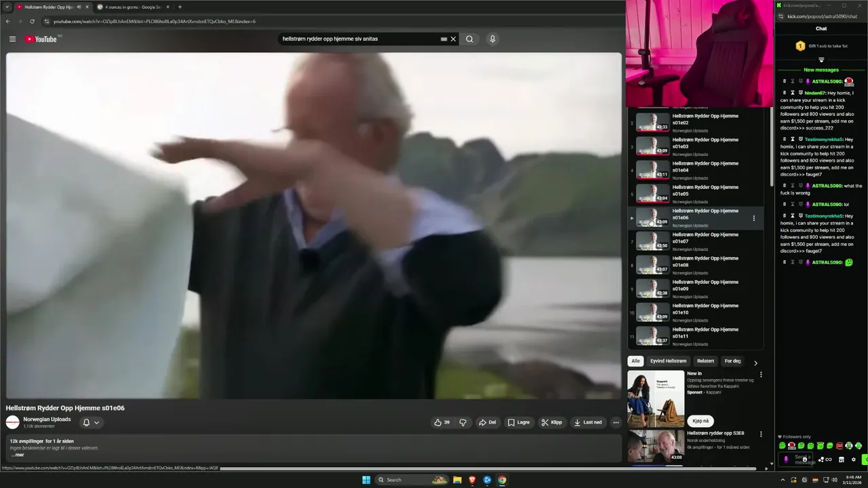
Task: Like the video with thumbs up
Action: click(442, 422)
